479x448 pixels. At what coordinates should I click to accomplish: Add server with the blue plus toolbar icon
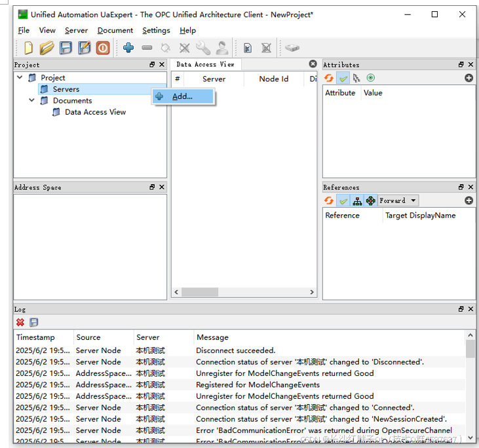[128, 48]
